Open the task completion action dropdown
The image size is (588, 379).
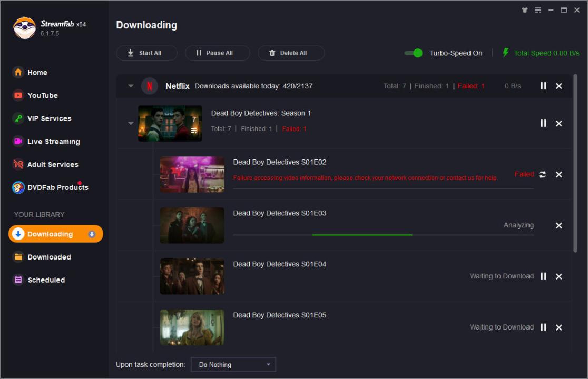pyautogui.click(x=233, y=364)
